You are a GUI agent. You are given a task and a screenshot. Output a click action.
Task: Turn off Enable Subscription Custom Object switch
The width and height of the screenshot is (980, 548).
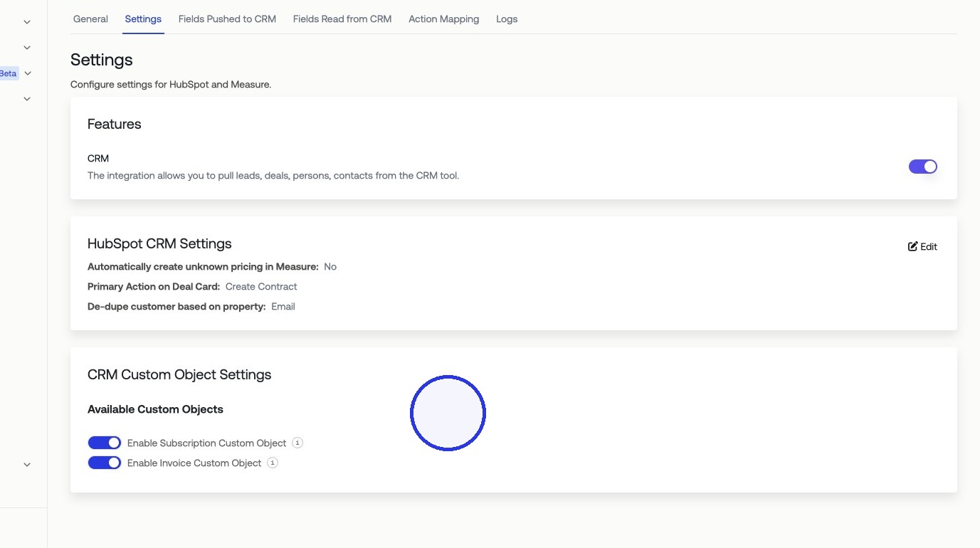tap(105, 443)
